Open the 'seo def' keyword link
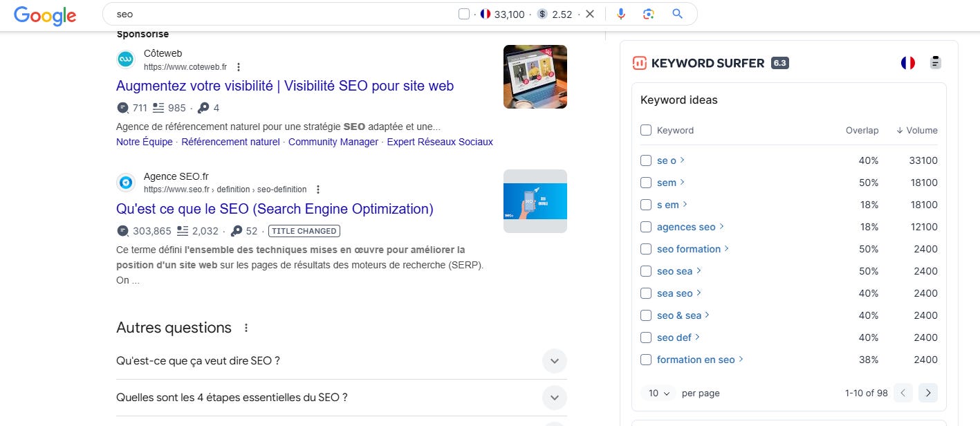The image size is (980, 426). click(674, 337)
